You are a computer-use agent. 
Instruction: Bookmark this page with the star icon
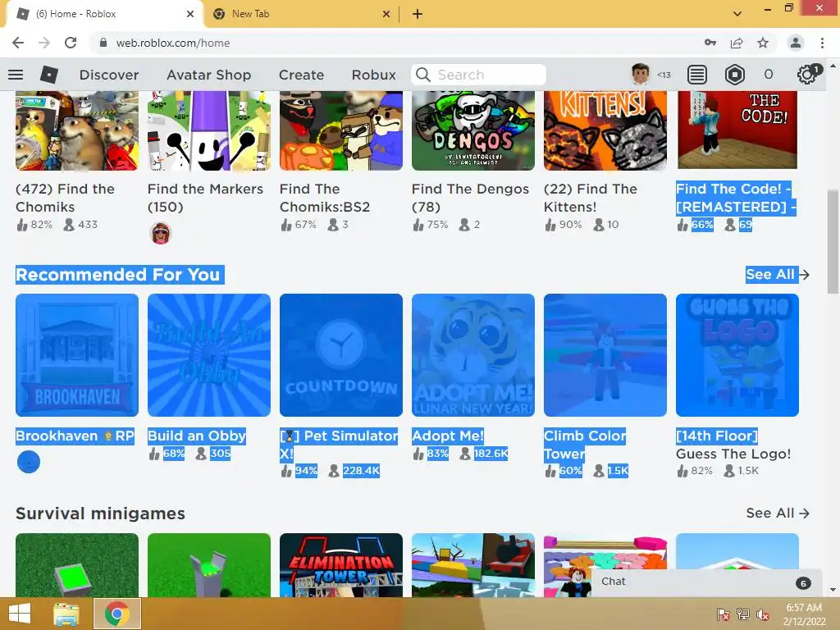(763, 43)
